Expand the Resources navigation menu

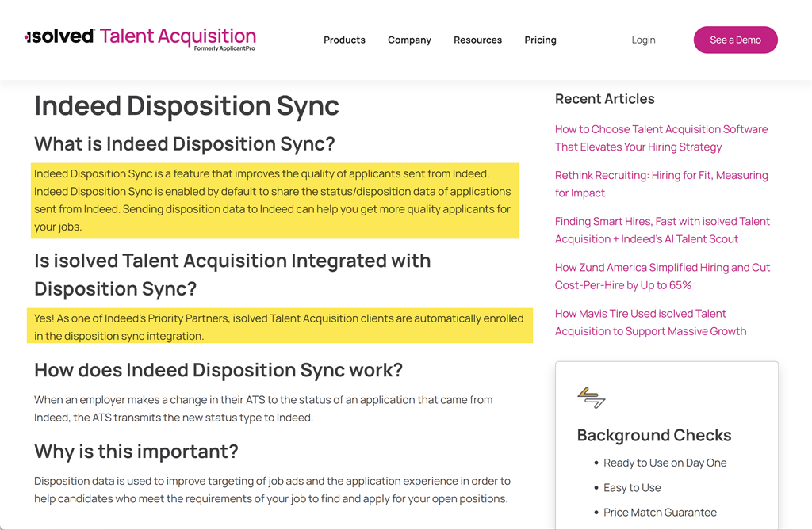coord(477,40)
